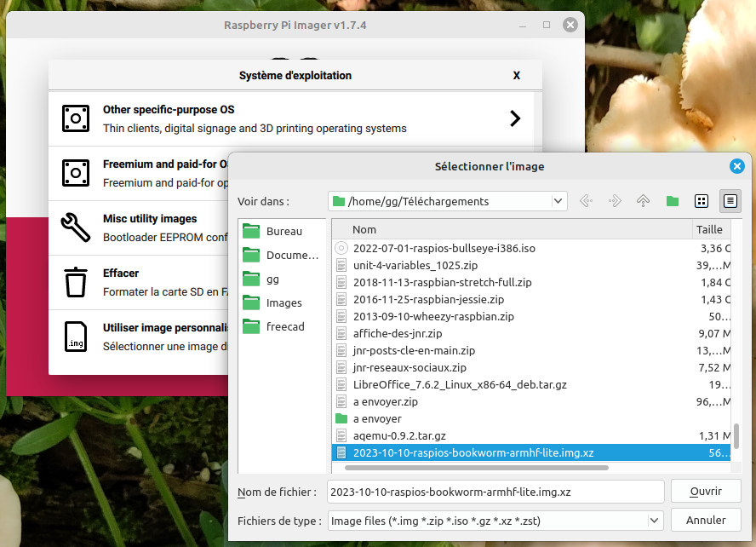This screenshot has height=547, width=756.
Task: Click the horizontal scrollbar of file list
Action: click(x=477, y=468)
